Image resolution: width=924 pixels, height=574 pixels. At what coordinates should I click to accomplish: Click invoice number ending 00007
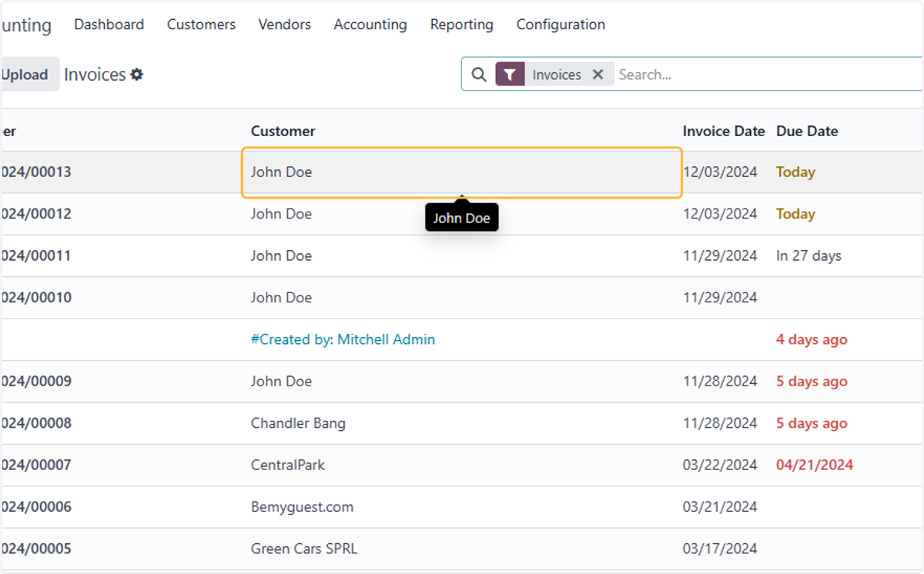[x=35, y=465]
